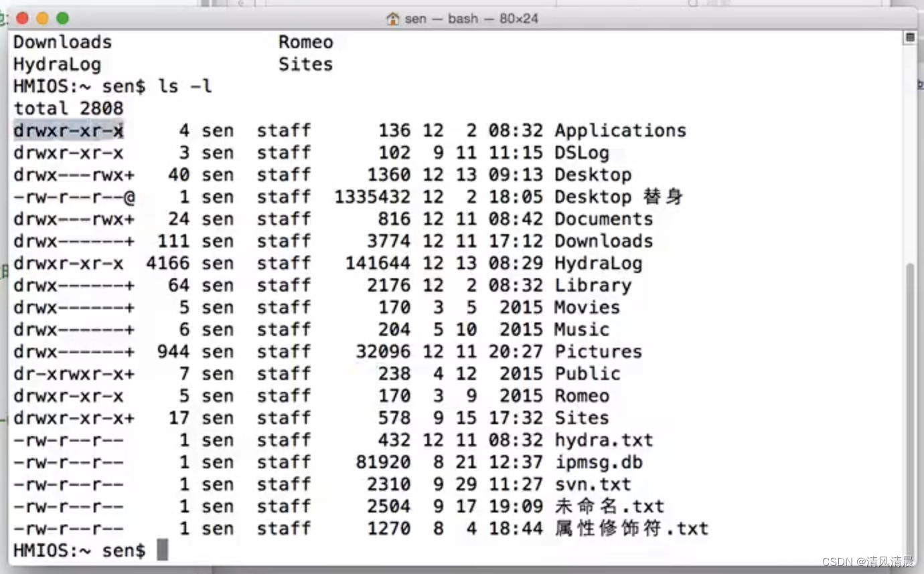924x574 pixels.
Task: Click the "Movies" directory name
Action: coord(587,307)
